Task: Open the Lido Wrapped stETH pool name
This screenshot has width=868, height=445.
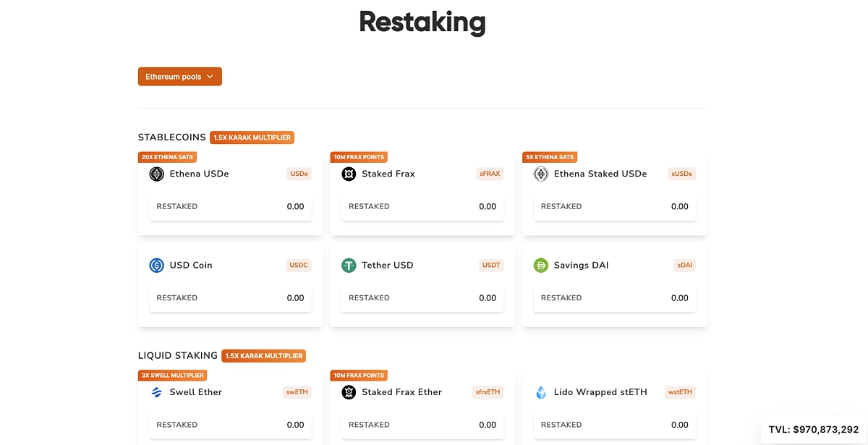Action: pyautogui.click(x=600, y=392)
